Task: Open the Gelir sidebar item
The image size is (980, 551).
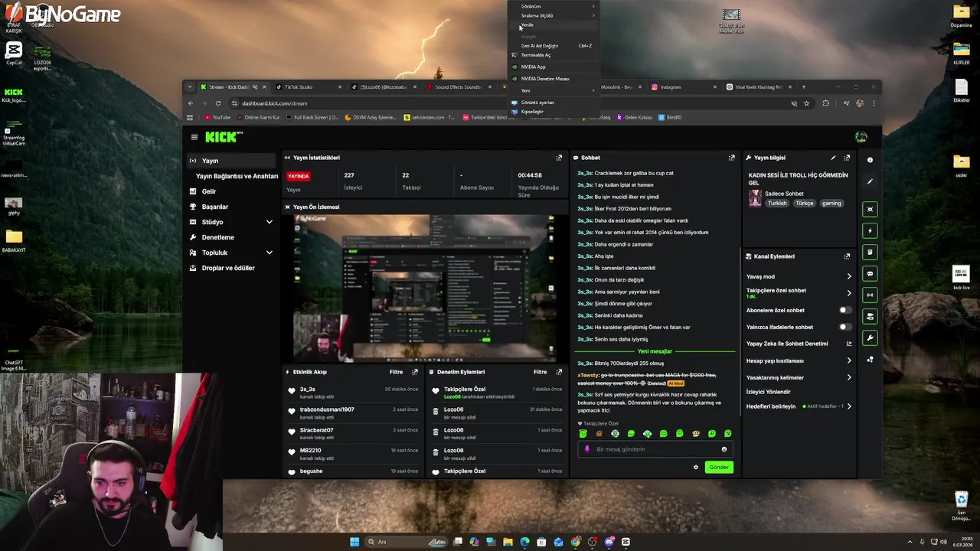Action: coord(233,191)
